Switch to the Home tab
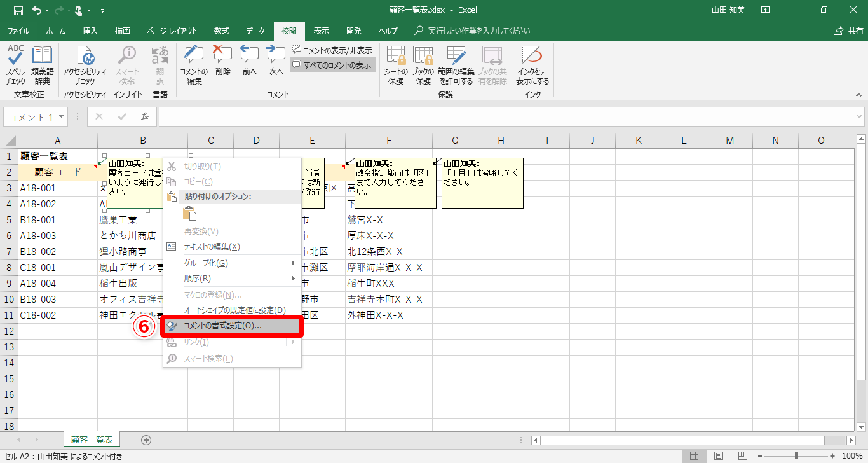Image resolution: width=868 pixels, height=463 pixels. point(55,31)
